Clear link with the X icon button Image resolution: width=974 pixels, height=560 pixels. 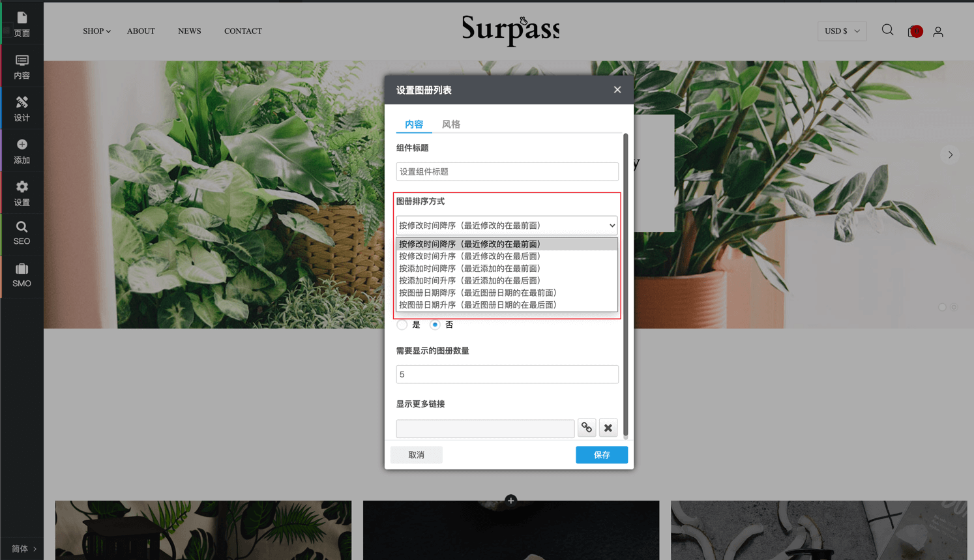tap(608, 428)
